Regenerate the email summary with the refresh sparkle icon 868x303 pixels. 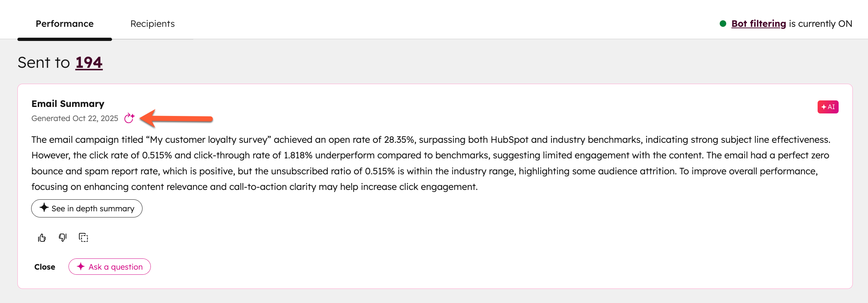pos(129,118)
